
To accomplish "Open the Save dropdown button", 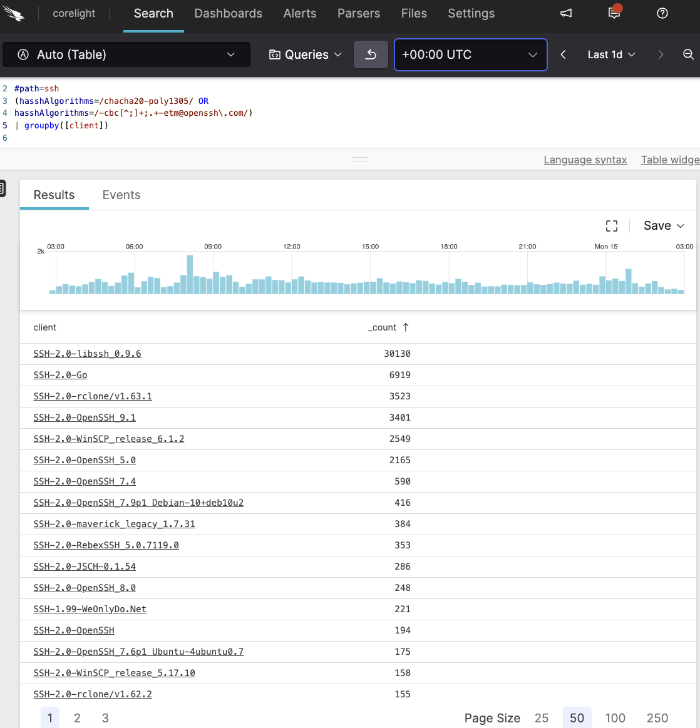I will (663, 225).
